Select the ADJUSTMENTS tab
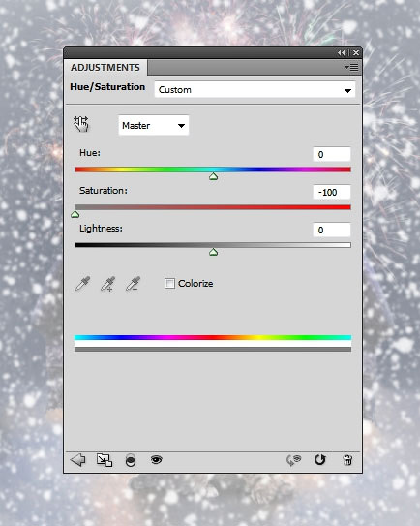This screenshot has height=526, width=420. tap(105, 68)
